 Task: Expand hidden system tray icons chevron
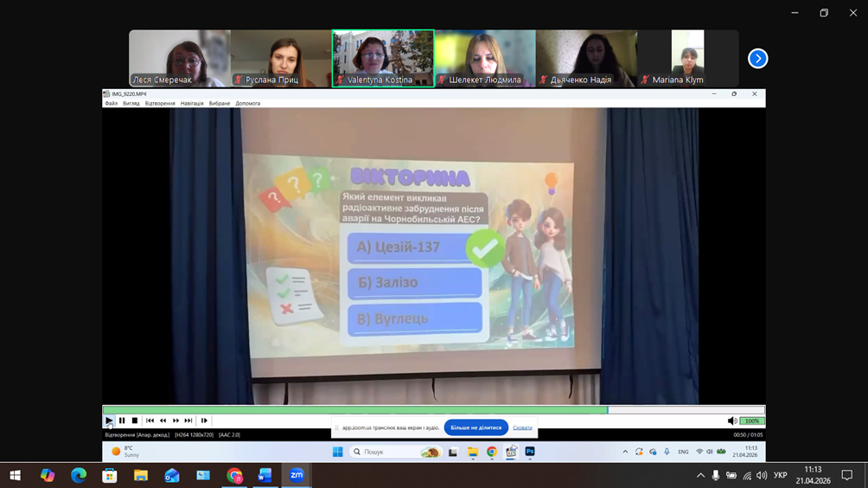(x=700, y=475)
